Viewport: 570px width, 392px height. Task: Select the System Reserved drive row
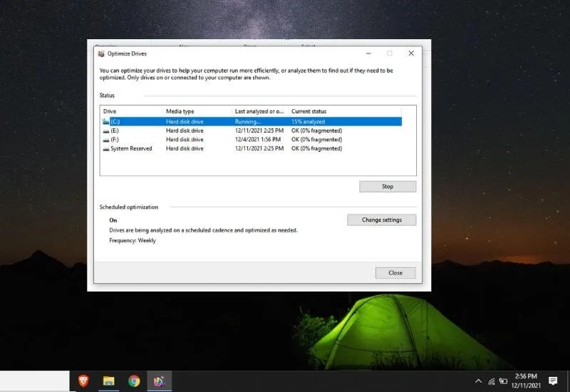(x=252, y=148)
